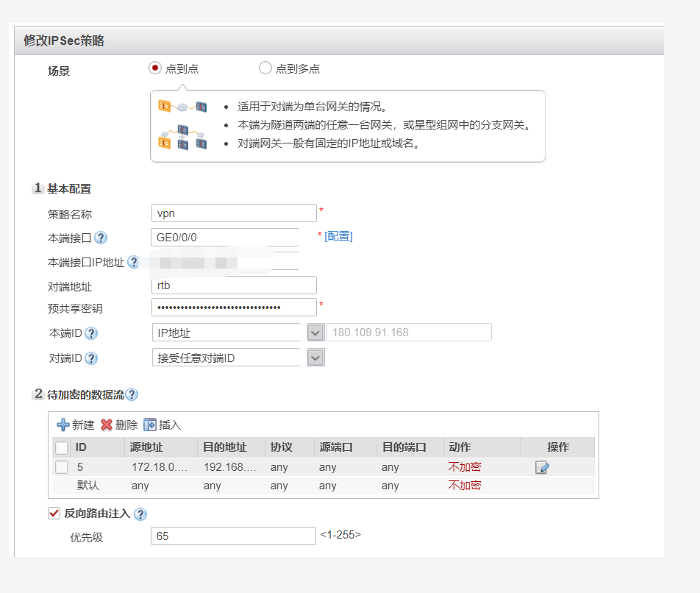Open the 对端ID type dropdown
The image size is (700, 593).
click(315, 358)
